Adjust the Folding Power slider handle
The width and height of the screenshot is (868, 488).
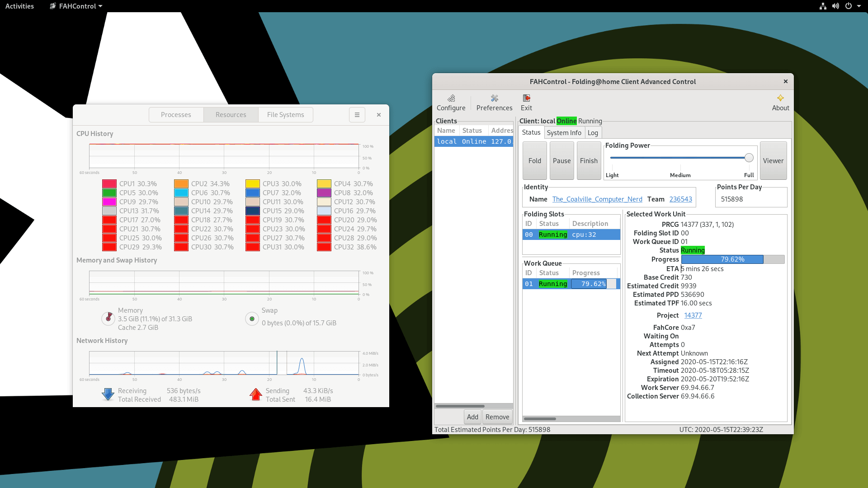coord(749,158)
